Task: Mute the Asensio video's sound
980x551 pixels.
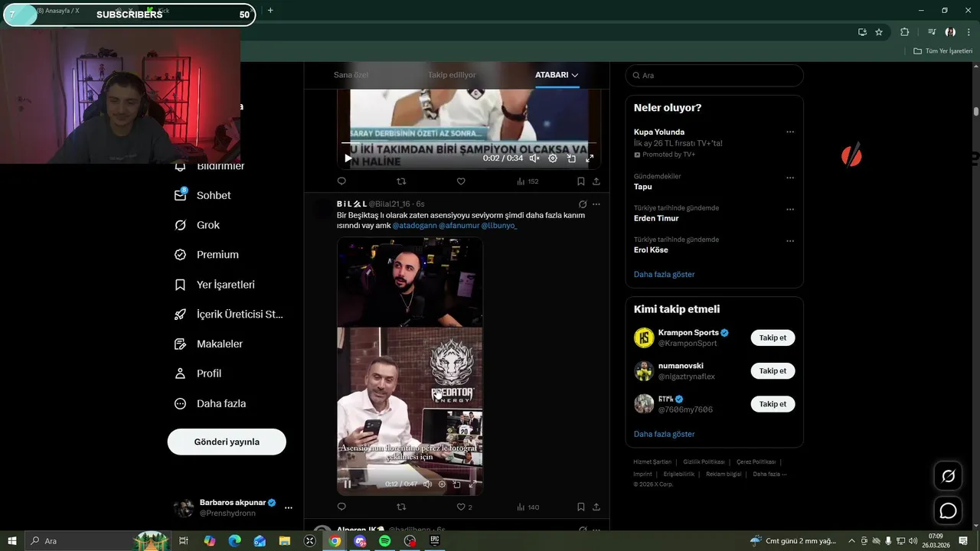Action: [x=427, y=484]
